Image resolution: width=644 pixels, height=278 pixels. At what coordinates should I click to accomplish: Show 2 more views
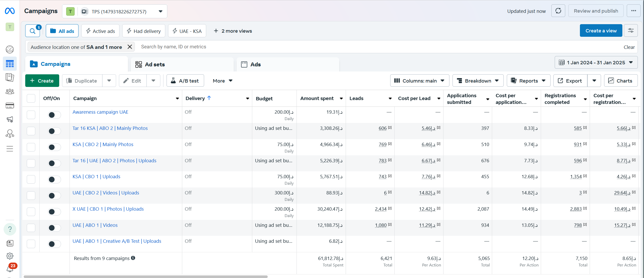233,31
